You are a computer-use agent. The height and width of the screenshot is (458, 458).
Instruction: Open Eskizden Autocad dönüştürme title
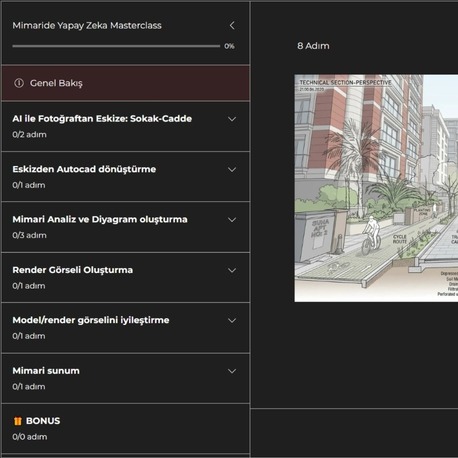click(84, 169)
